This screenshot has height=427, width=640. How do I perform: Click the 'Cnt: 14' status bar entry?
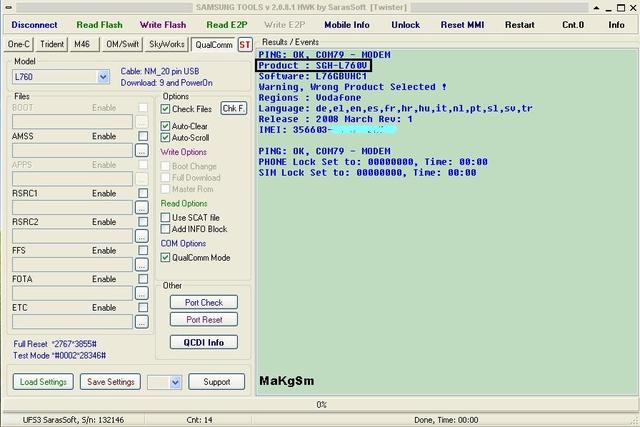199,420
